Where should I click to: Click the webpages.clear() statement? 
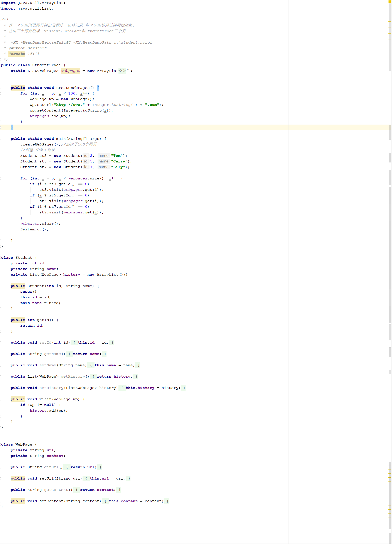tap(40, 224)
